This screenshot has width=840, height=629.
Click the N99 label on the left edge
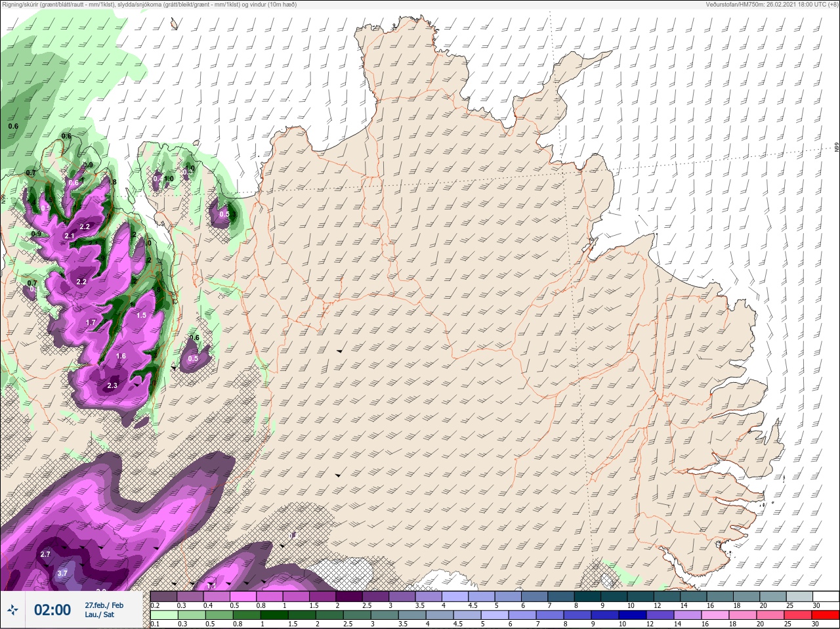[3, 198]
